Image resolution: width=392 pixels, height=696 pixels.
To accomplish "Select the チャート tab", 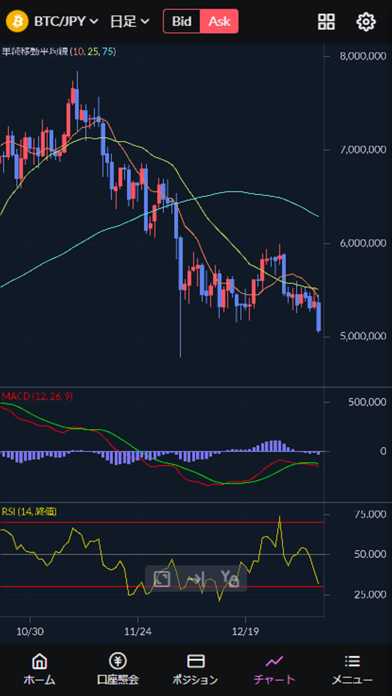I will point(274,669).
